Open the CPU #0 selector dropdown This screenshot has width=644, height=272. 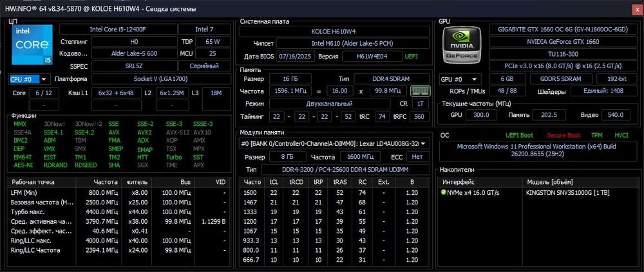tap(29, 79)
